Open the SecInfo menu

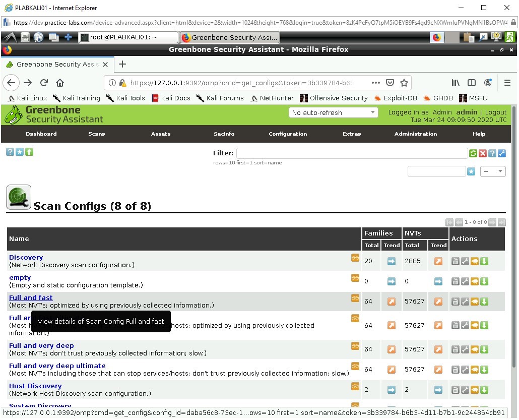(x=224, y=134)
